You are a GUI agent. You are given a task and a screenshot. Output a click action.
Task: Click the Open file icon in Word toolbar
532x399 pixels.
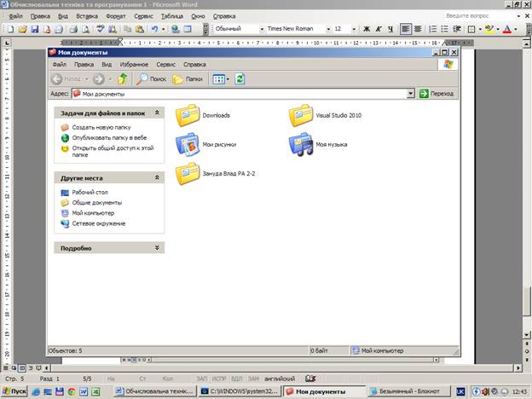tap(22, 29)
